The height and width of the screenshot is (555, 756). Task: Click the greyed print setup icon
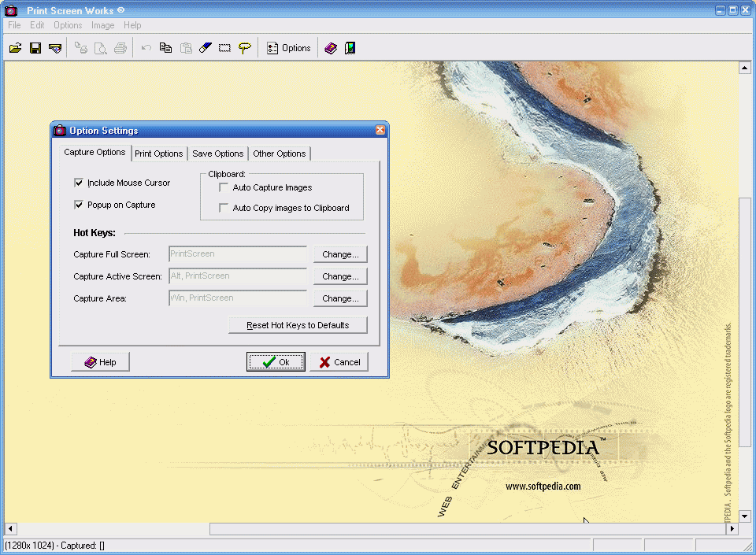(x=81, y=48)
